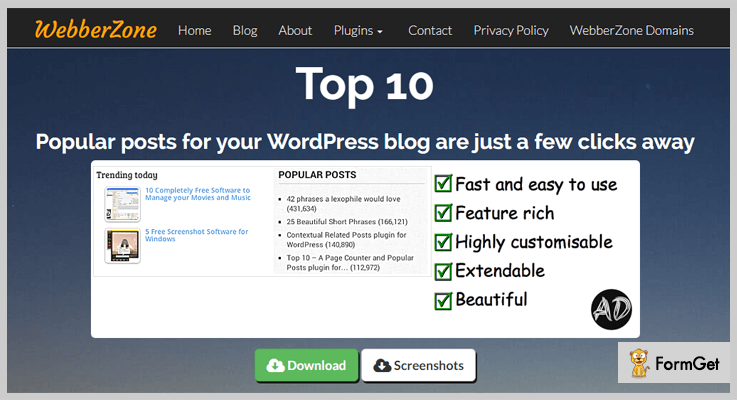
Task: Click 'Top 10 – A Page Counter' entry
Action: coord(350,262)
